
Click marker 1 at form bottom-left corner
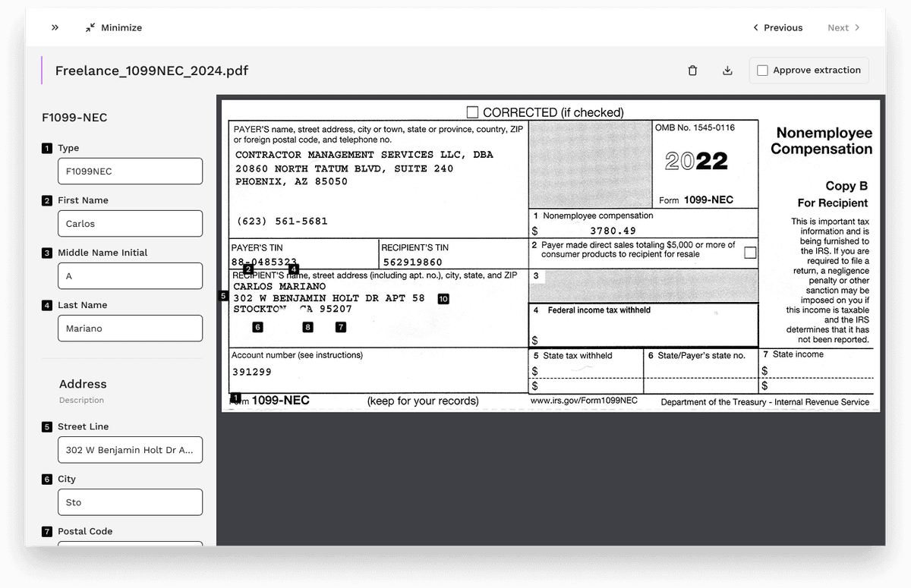235,398
